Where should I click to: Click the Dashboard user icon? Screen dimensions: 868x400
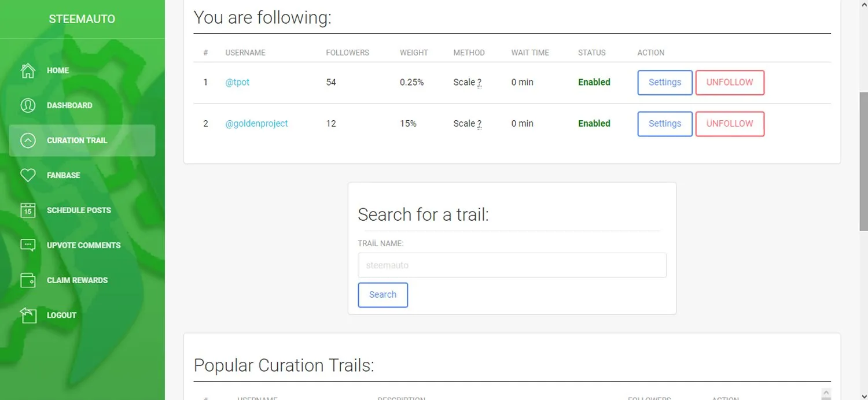(x=28, y=105)
